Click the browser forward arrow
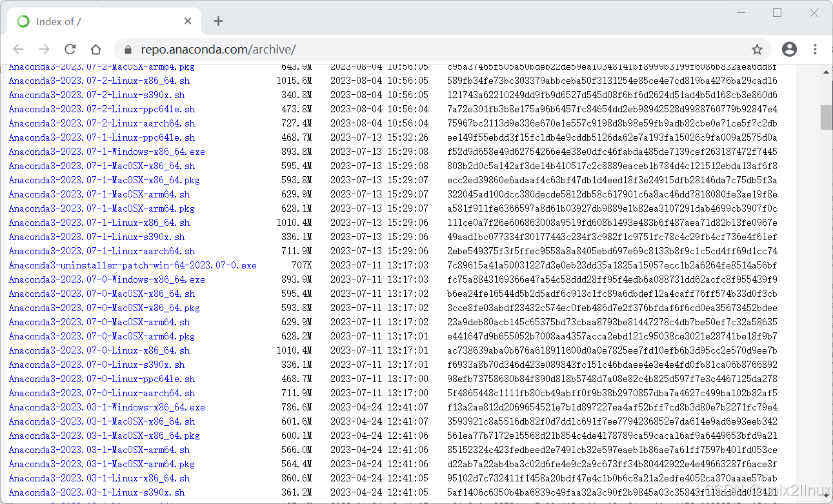Image resolution: width=833 pixels, height=504 pixels. [x=44, y=50]
